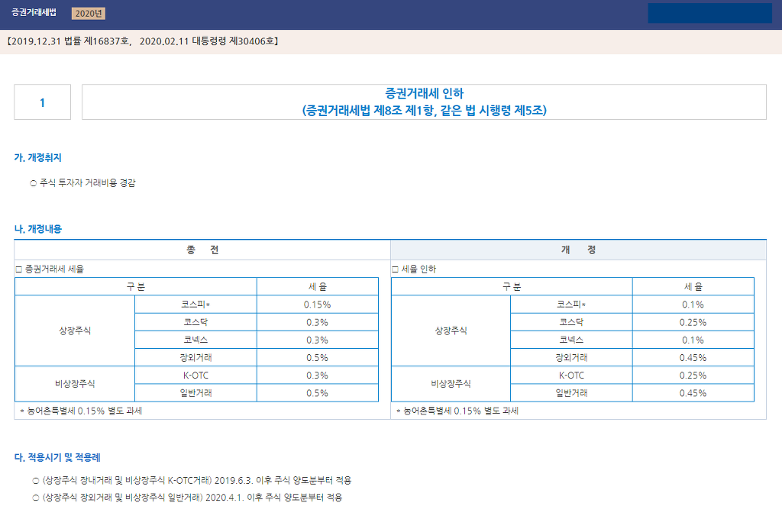Click 비상장주식 cell in the 개정 table
Viewport: 782px width, 532px height.
(451, 384)
